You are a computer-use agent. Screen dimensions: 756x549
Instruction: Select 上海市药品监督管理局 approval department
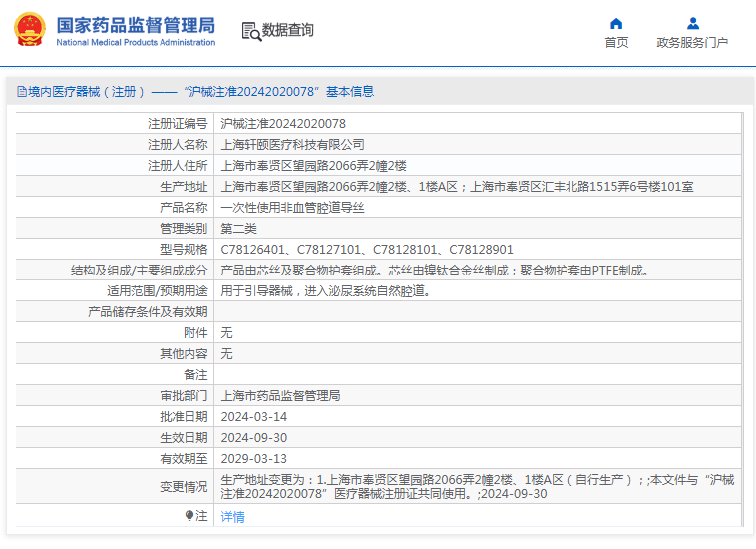click(x=280, y=396)
